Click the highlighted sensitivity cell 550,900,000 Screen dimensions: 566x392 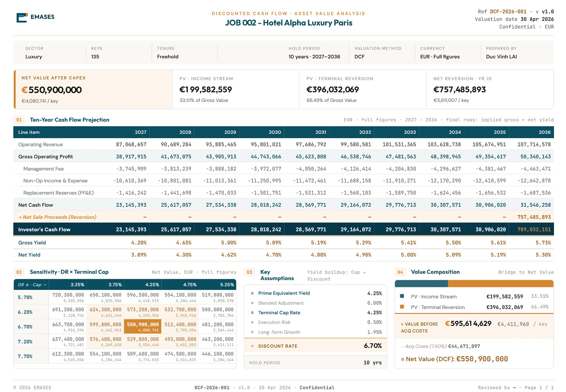click(x=143, y=326)
